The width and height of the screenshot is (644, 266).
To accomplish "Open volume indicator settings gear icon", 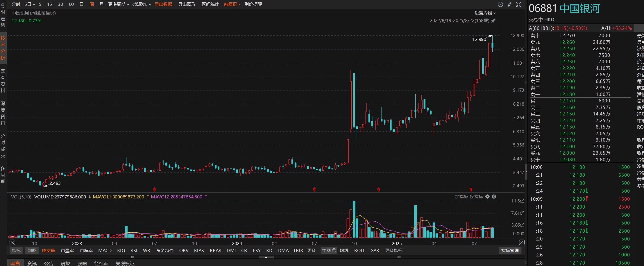I will click(487, 197).
